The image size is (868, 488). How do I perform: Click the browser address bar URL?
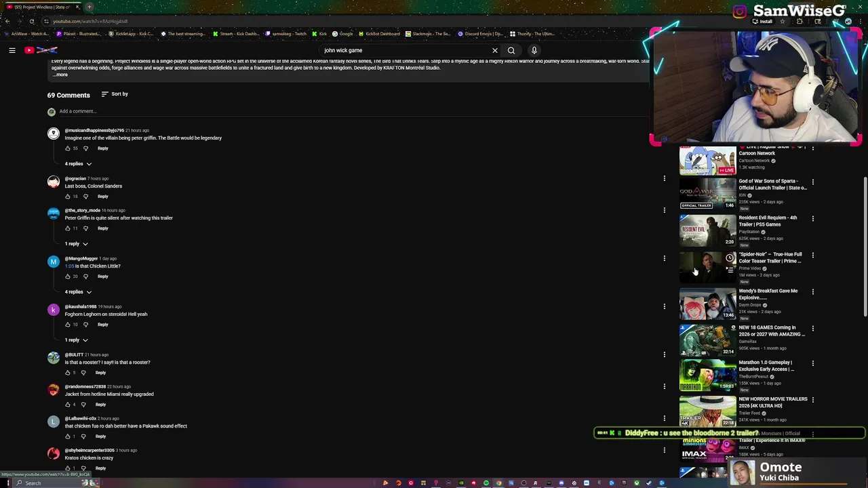pyautogui.click(x=90, y=21)
